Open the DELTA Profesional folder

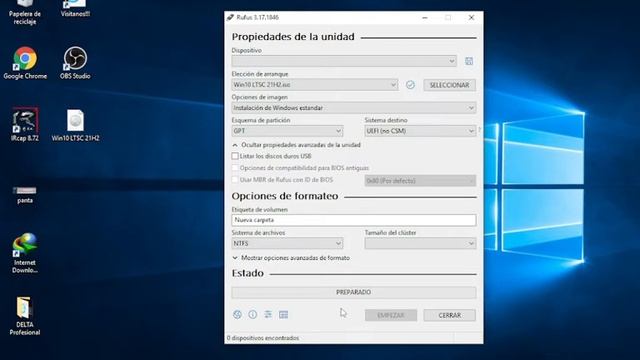[25, 316]
